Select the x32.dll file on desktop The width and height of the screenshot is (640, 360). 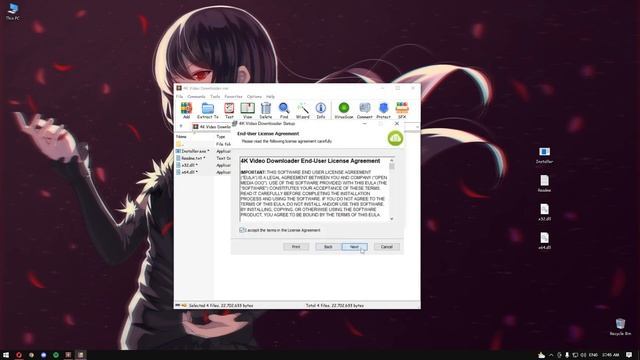coord(544,212)
